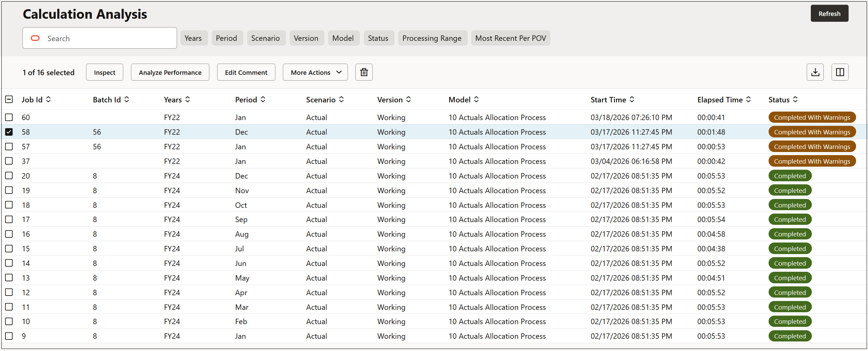Sort by Job Id column arrows
This screenshot has height=351, width=868.
pyautogui.click(x=49, y=99)
